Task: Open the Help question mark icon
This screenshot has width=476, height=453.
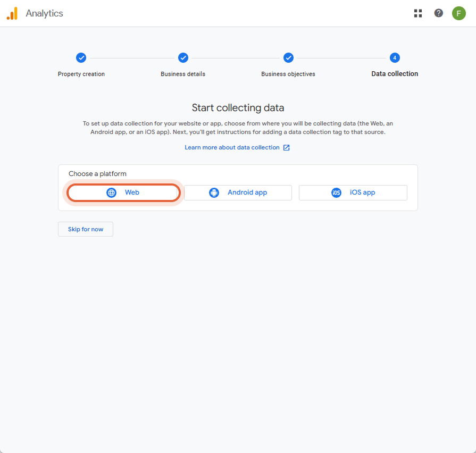Action: click(438, 13)
